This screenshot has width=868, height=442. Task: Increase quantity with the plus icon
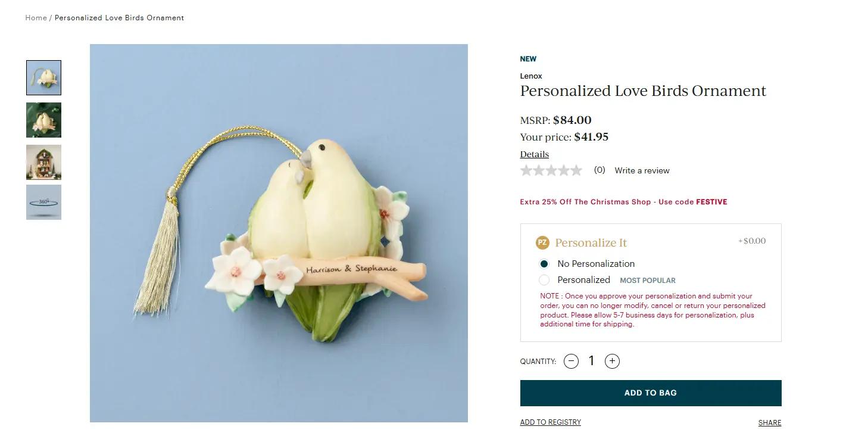(612, 361)
